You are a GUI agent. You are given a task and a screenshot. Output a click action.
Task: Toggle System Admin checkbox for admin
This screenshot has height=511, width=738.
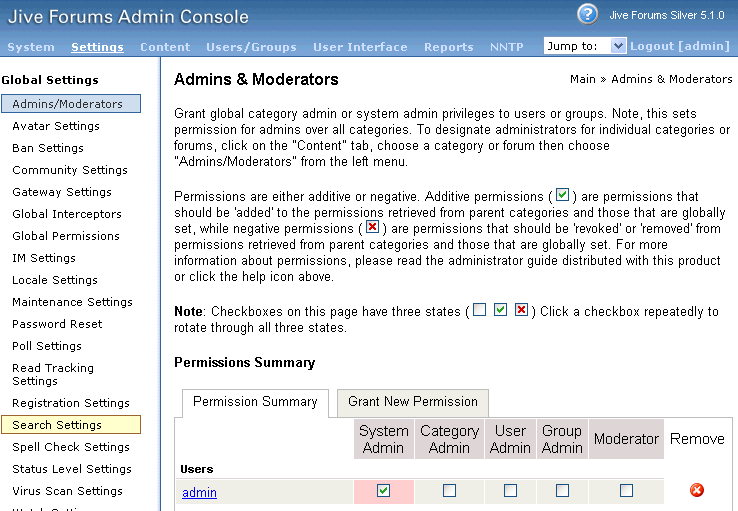click(x=383, y=491)
